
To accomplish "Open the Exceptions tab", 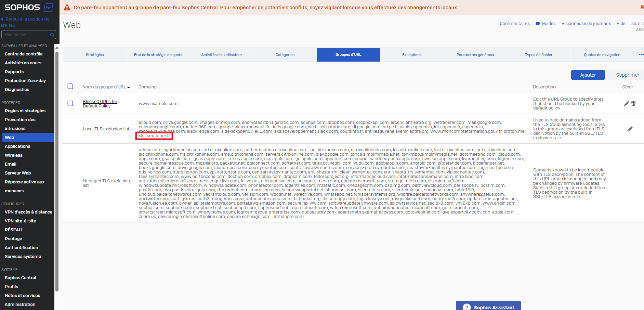I will 412,55.
